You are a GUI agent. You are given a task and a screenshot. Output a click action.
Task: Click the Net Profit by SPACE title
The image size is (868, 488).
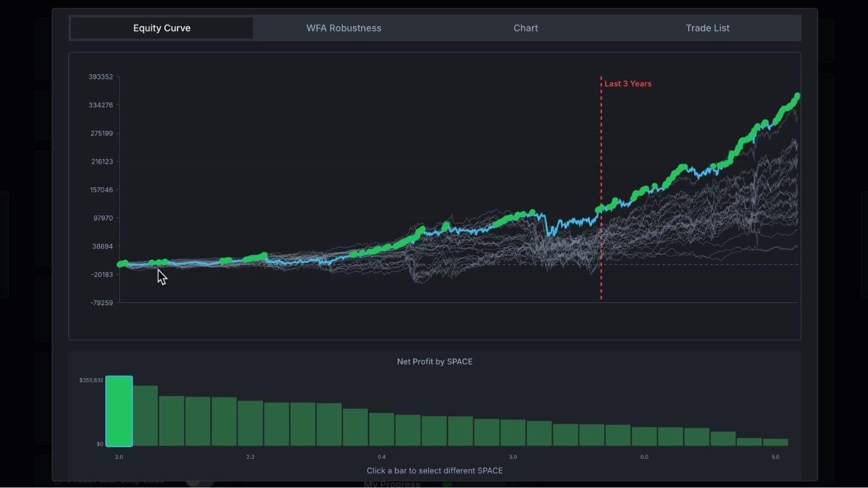pyautogui.click(x=435, y=361)
